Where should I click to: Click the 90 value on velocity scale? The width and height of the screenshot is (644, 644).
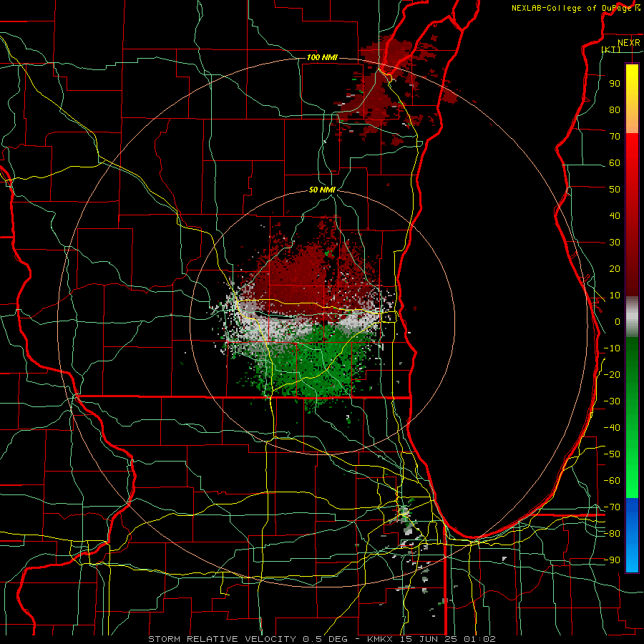[615, 84]
